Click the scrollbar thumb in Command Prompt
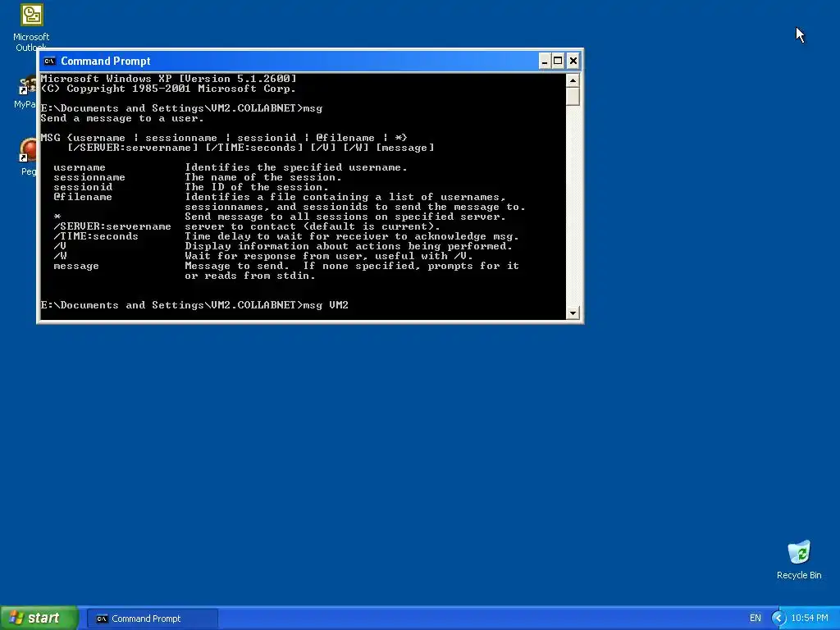 (x=573, y=96)
